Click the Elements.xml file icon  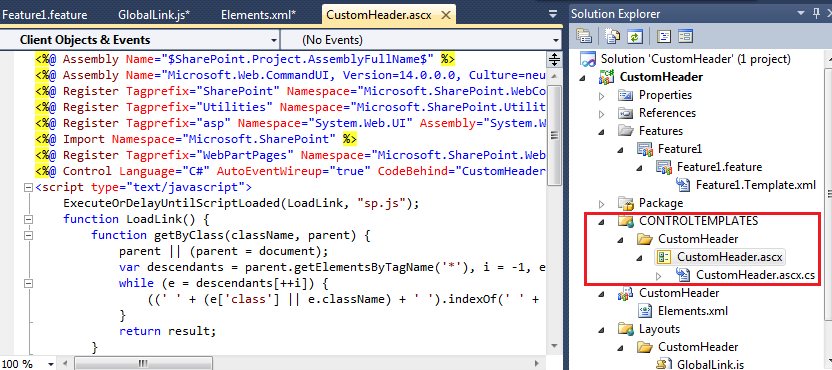[645, 311]
